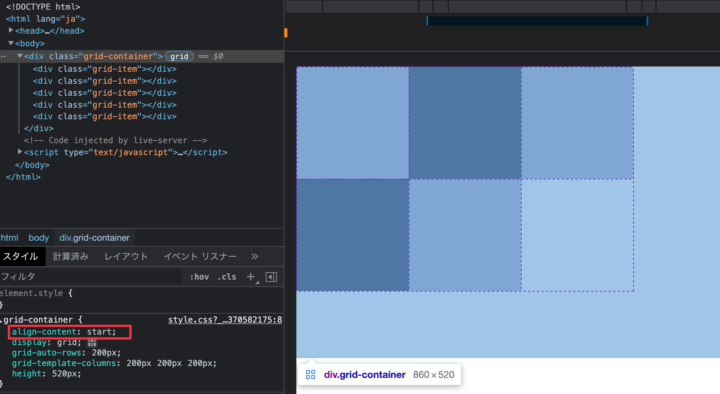Viewport: 720px width, 394px height.
Task: Switch to the イベント リスナー tab
Action: [200, 256]
